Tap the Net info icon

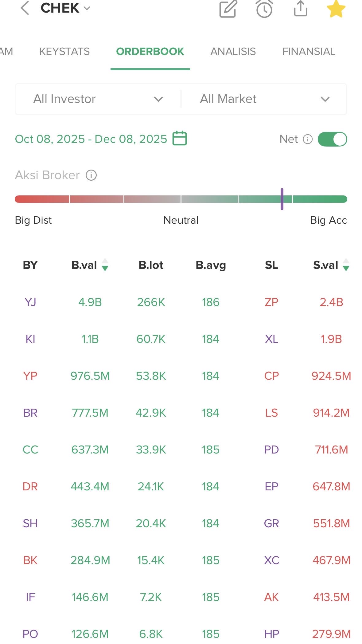[308, 139]
